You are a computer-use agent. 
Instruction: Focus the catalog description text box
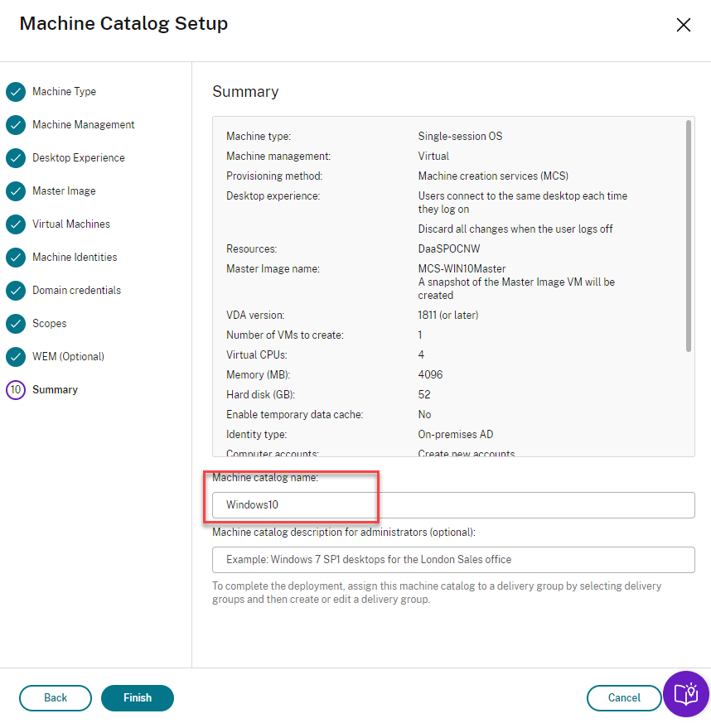[x=453, y=560]
